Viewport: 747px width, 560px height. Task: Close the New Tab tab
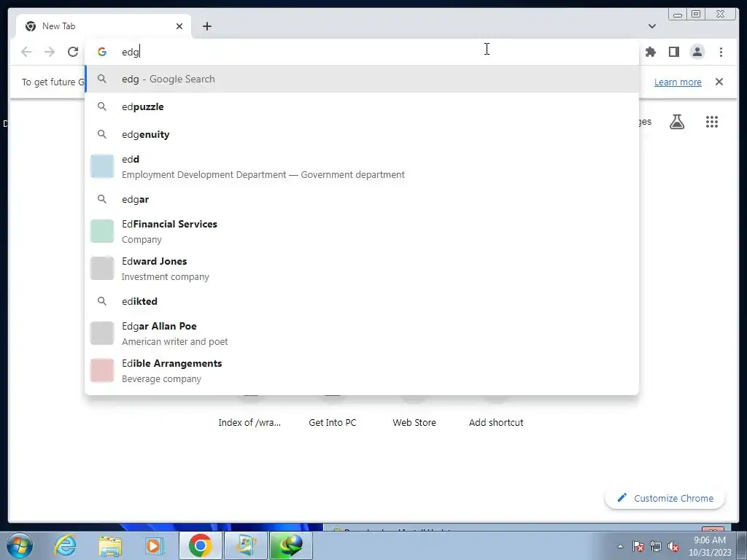coord(179,26)
